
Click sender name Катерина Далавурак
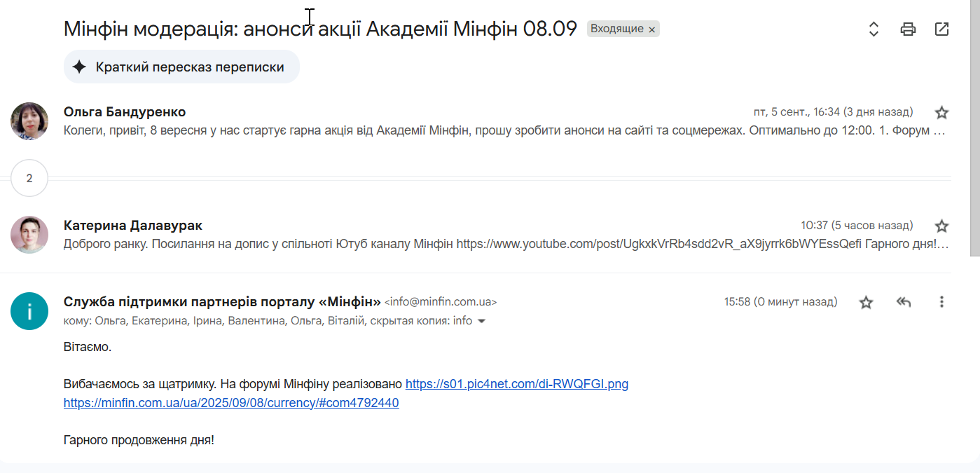(x=133, y=226)
